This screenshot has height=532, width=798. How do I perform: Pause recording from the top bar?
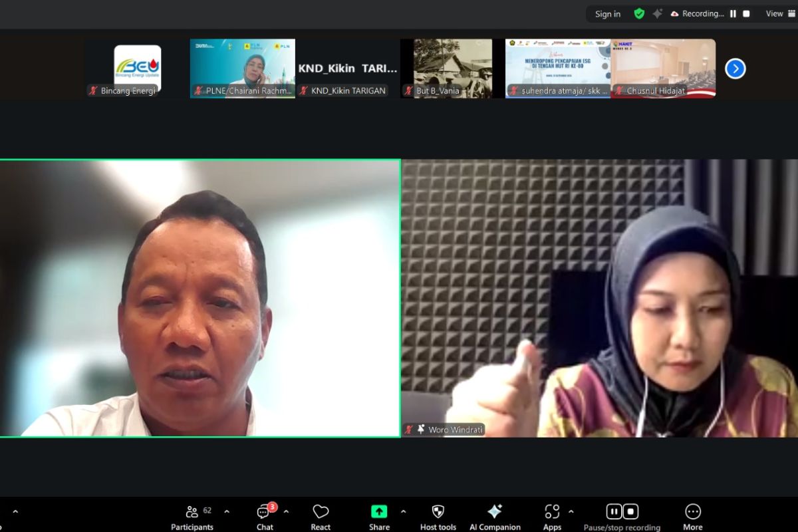click(x=733, y=14)
